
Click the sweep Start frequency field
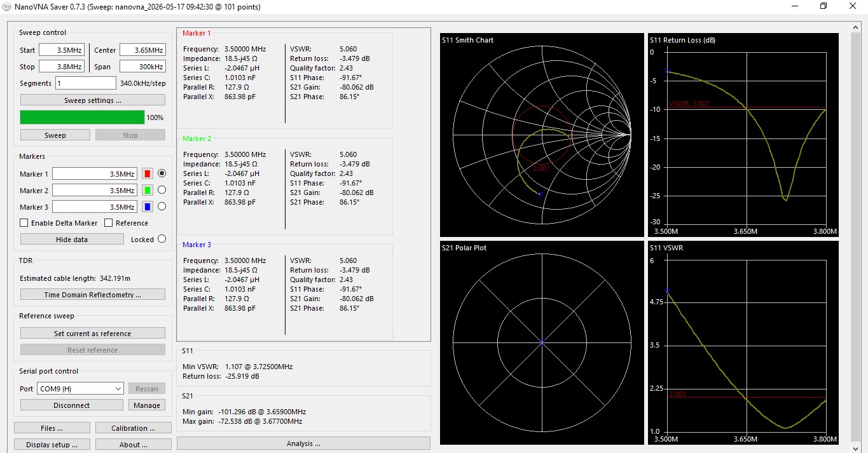(x=62, y=50)
